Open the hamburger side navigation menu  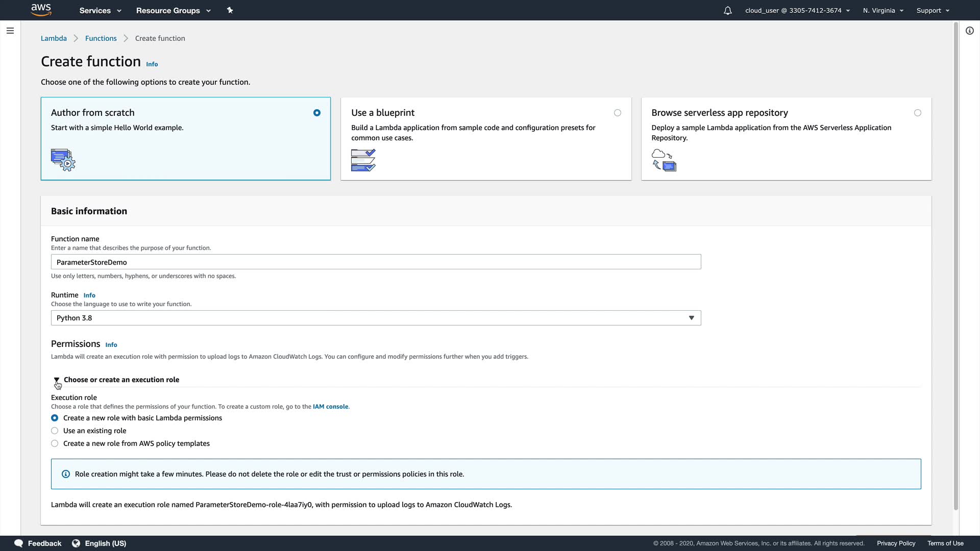[x=10, y=31]
